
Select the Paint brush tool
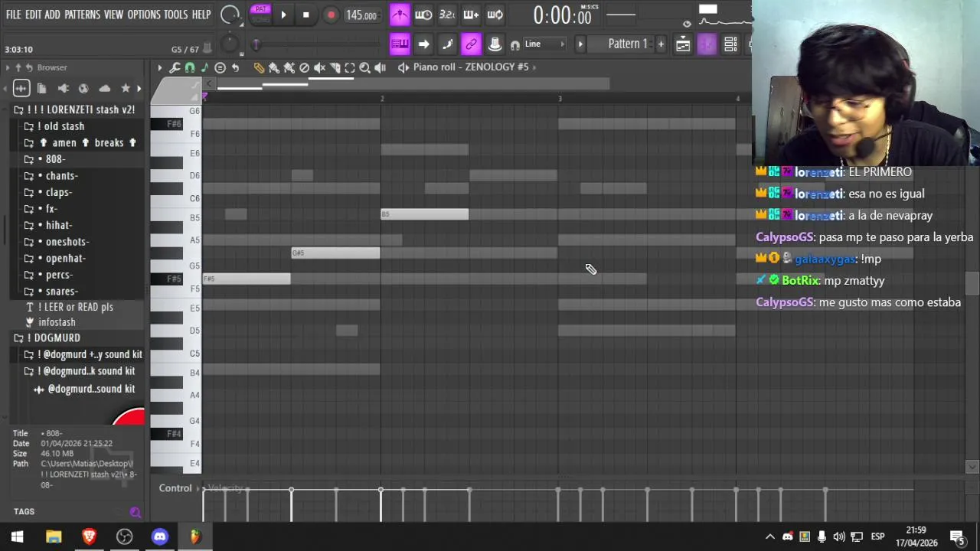click(x=273, y=67)
